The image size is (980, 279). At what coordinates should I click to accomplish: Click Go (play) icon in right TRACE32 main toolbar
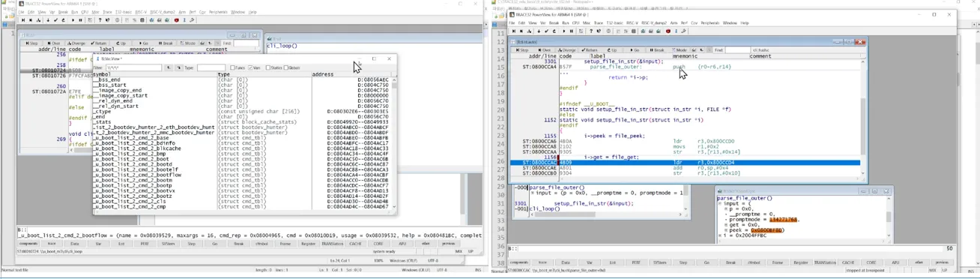pyautogui.click(x=564, y=31)
